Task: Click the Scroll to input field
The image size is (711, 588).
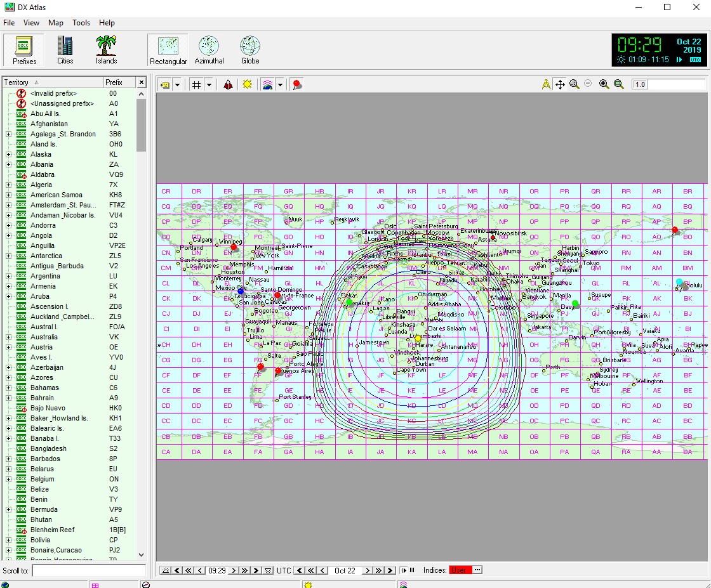Action: pyautogui.click(x=89, y=571)
